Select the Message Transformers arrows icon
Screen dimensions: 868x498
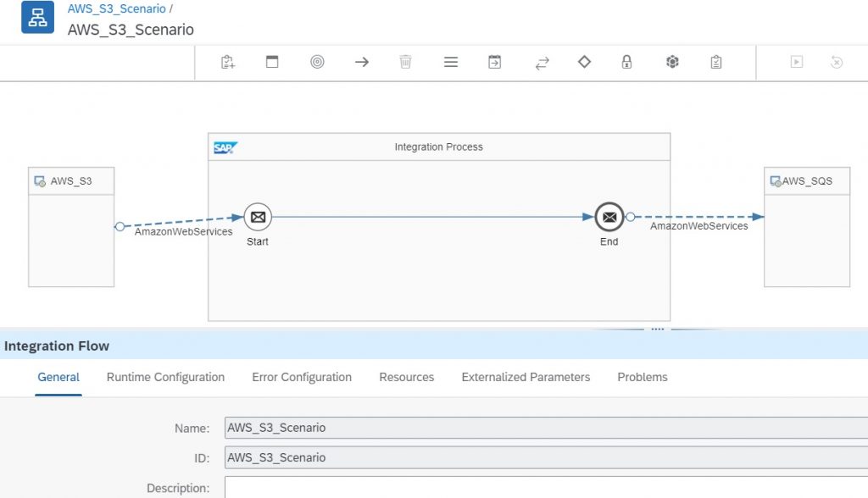pos(542,63)
